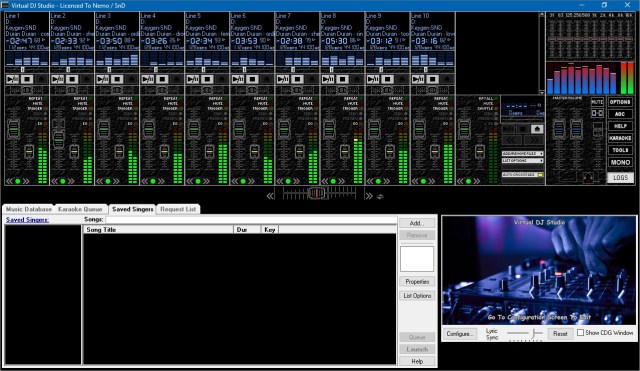This screenshot has height=371, width=640.
Task: Enable the Show CDG Window checkbox
Action: tap(580, 333)
